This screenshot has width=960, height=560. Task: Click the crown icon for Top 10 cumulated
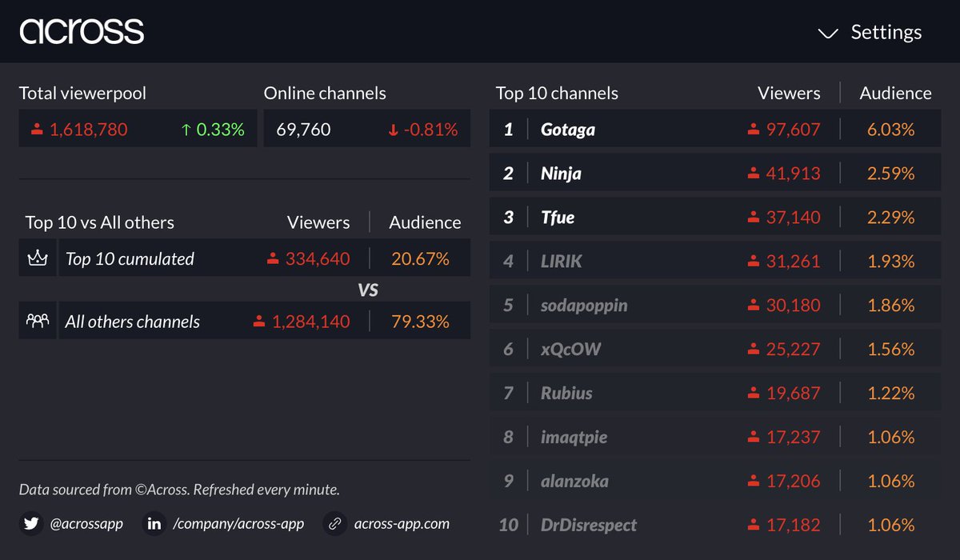pos(37,258)
